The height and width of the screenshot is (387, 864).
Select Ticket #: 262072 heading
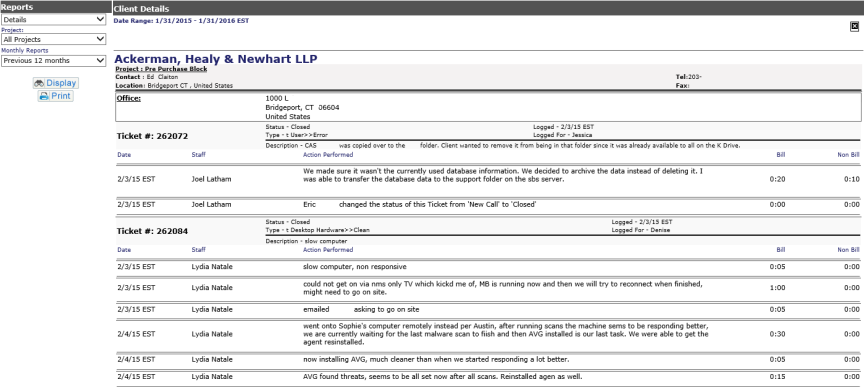[152, 136]
